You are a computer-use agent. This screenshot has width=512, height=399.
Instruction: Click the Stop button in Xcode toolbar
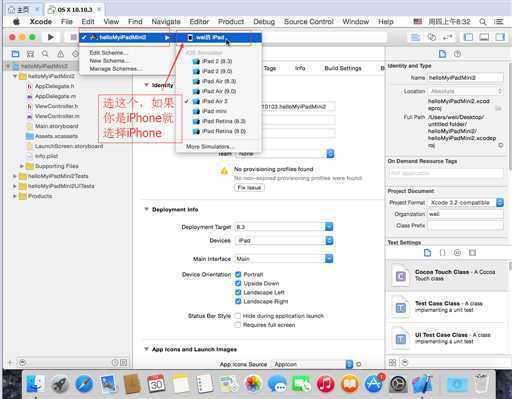click(73, 37)
